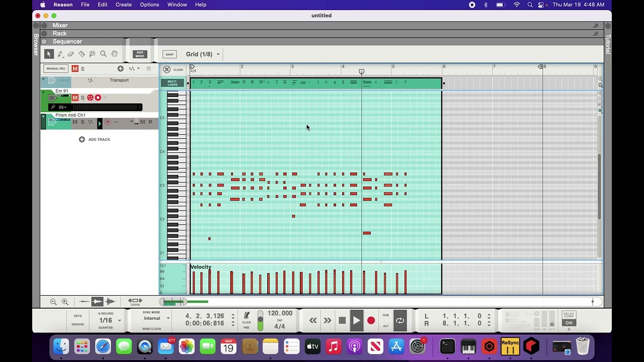This screenshot has height=362, width=644.
Task: Open the Create menu
Action: [x=123, y=5]
